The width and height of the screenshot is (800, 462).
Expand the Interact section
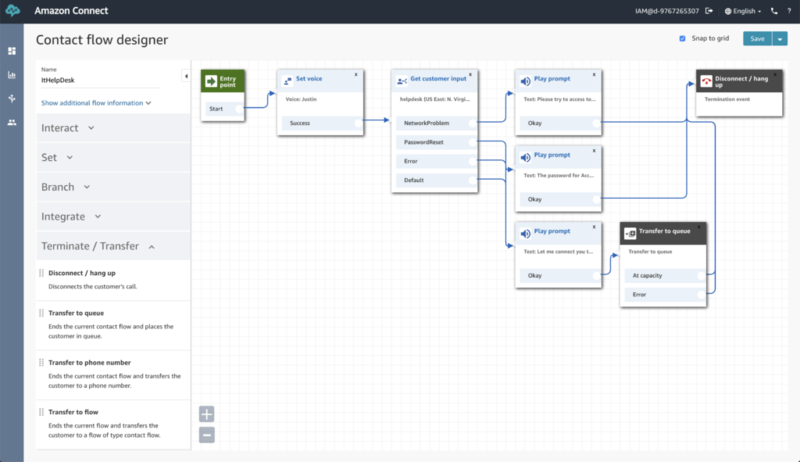click(x=113, y=128)
